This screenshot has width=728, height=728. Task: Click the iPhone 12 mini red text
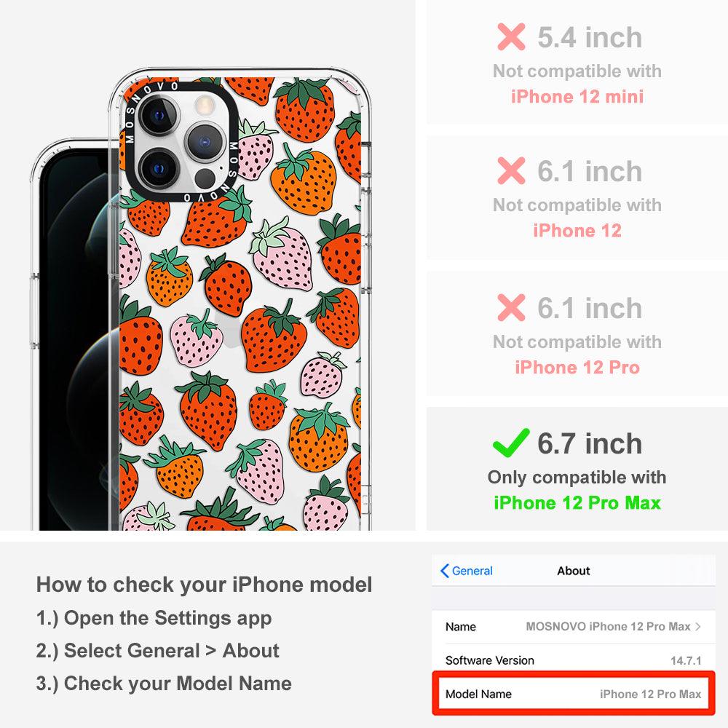577,97
